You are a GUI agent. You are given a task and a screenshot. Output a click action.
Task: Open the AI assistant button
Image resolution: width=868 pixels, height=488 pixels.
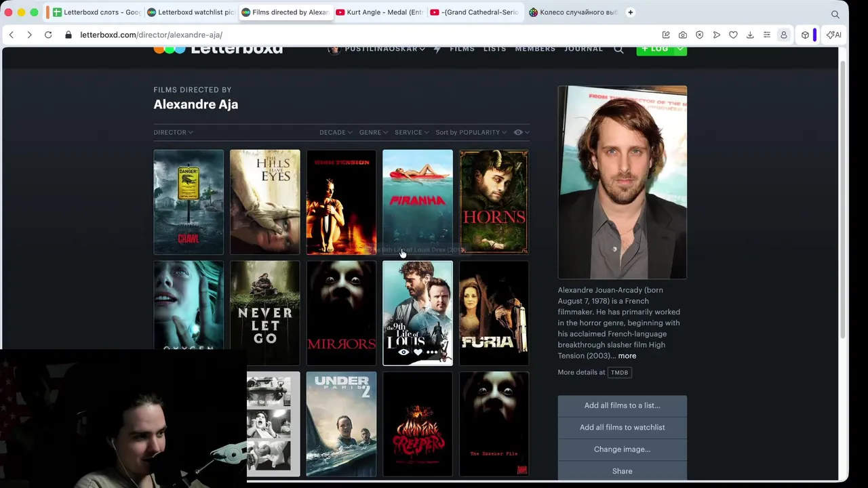[x=833, y=35]
